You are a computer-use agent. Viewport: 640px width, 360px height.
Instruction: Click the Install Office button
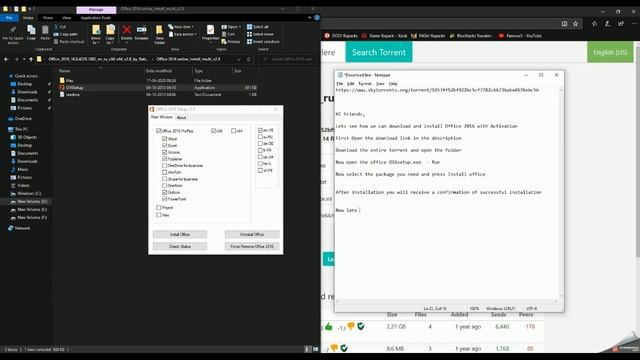(180, 234)
